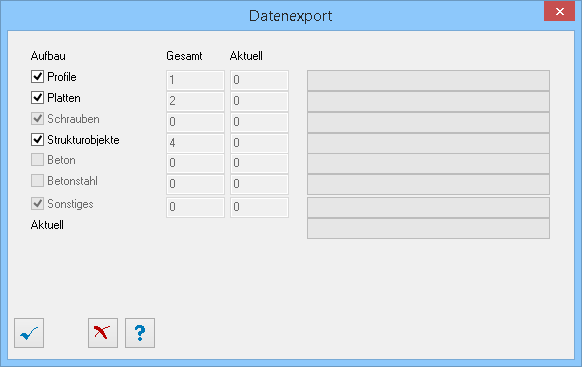Click the Aktuell field for Sonstiges
582x367 pixels.
click(259, 207)
